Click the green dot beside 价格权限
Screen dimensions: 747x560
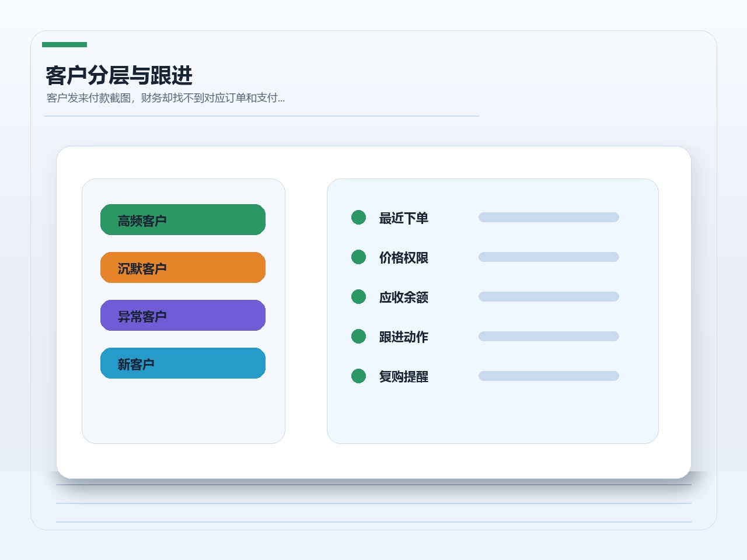pos(358,257)
